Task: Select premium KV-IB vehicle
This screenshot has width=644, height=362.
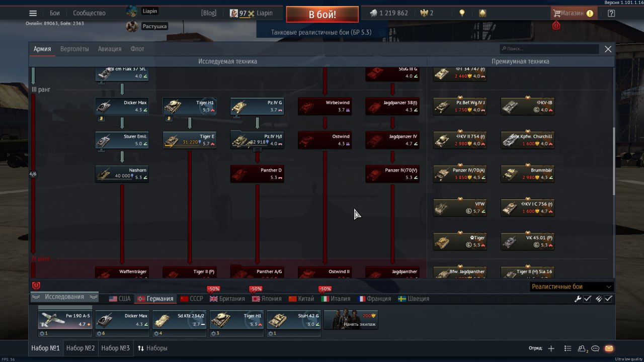Action: 527,106
